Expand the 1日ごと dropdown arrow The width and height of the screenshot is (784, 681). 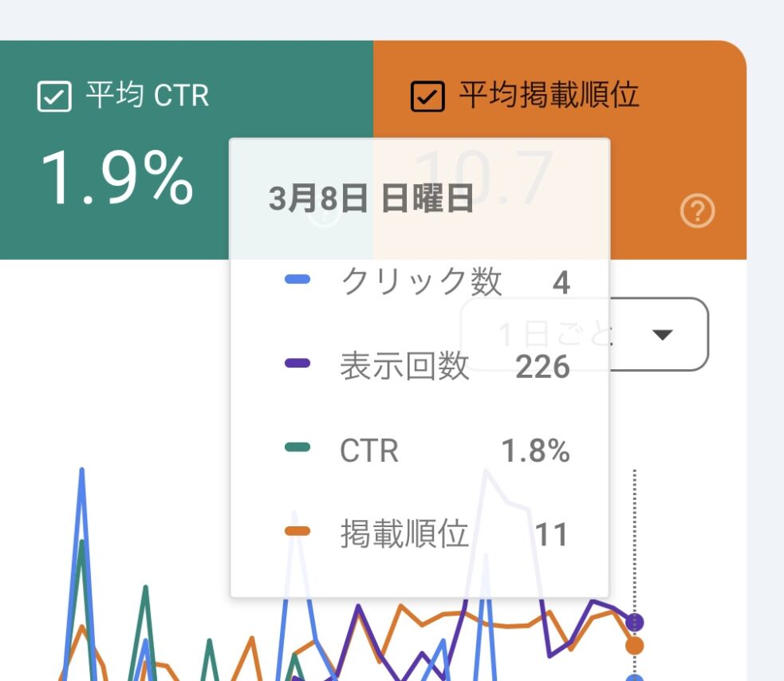(663, 334)
